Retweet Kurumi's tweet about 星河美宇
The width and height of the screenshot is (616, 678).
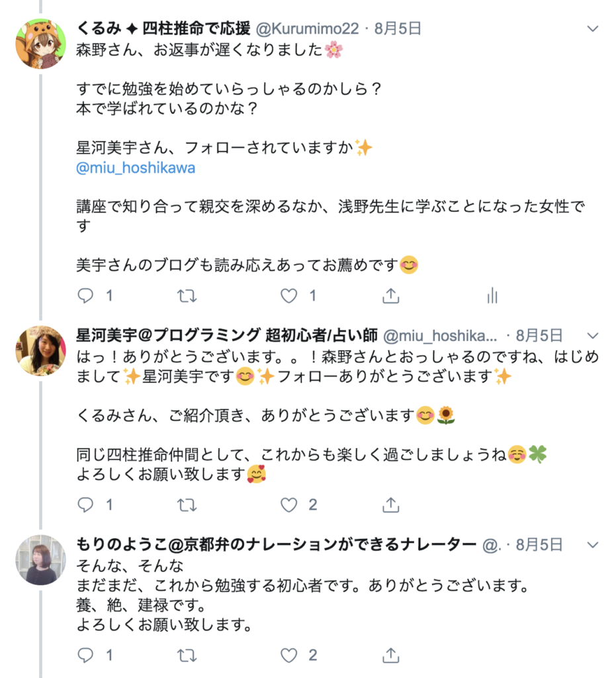(188, 296)
